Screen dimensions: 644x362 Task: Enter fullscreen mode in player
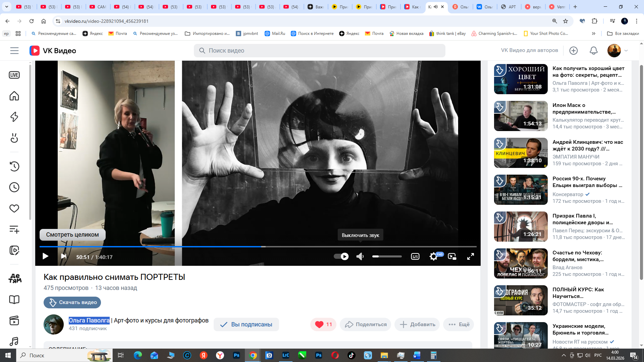[470, 256]
